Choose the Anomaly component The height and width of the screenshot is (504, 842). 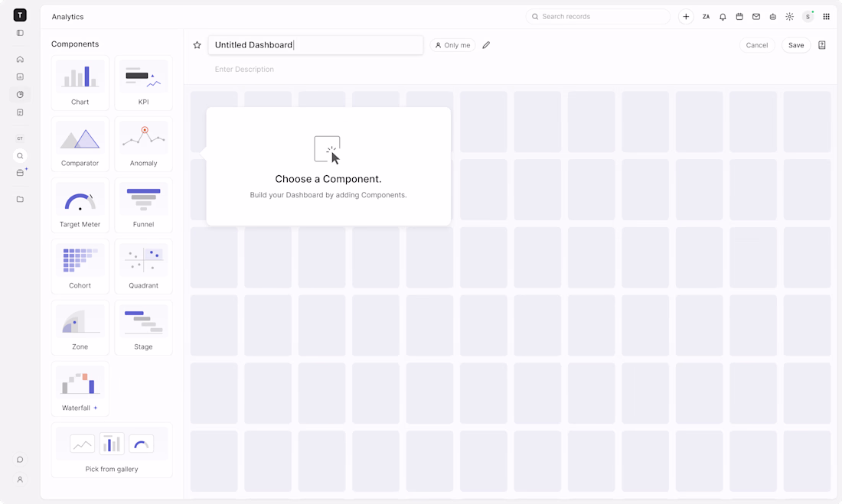point(143,144)
